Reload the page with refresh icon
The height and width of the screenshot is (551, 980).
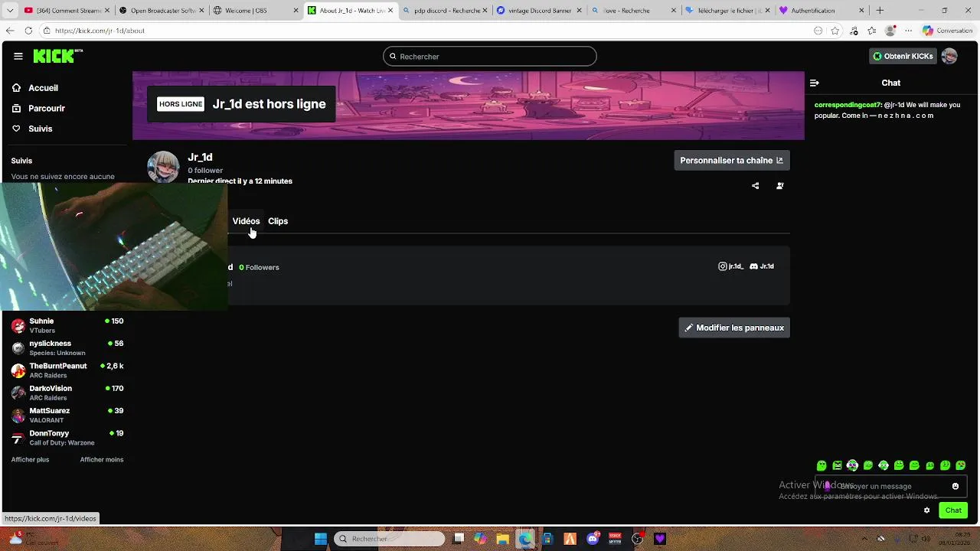pyautogui.click(x=28, y=31)
